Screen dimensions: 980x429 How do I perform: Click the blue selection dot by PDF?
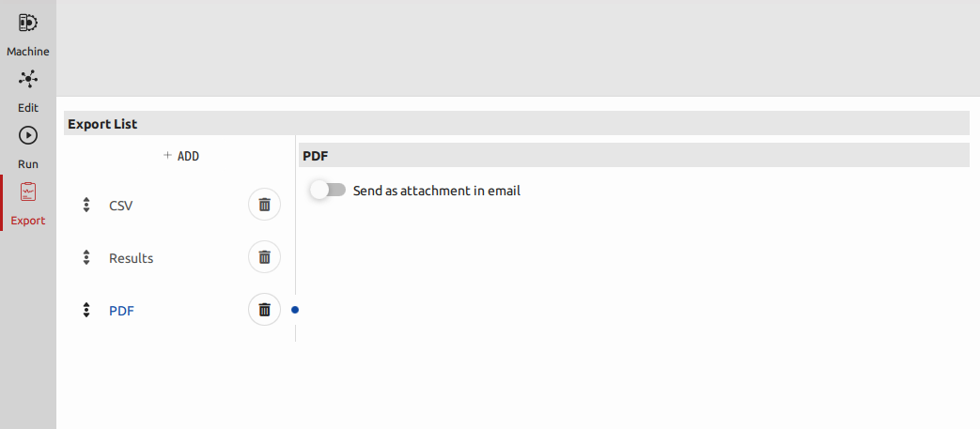pyautogui.click(x=295, y=309)
